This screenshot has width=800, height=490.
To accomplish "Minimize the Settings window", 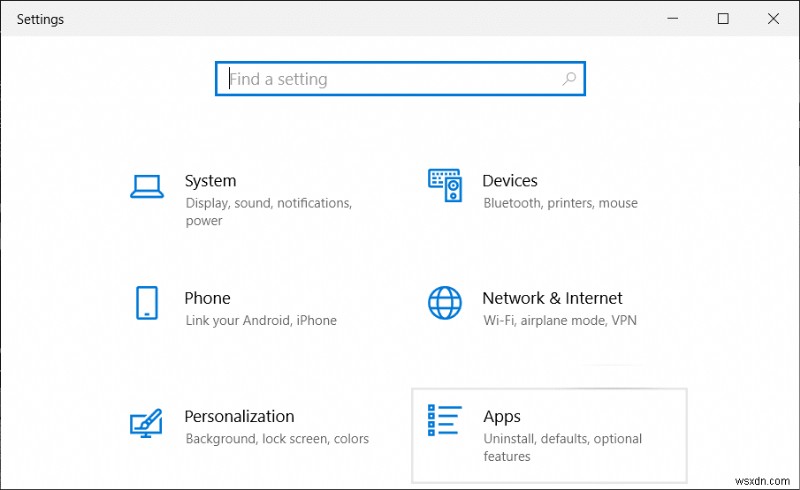I will click(x=677, y=18).
